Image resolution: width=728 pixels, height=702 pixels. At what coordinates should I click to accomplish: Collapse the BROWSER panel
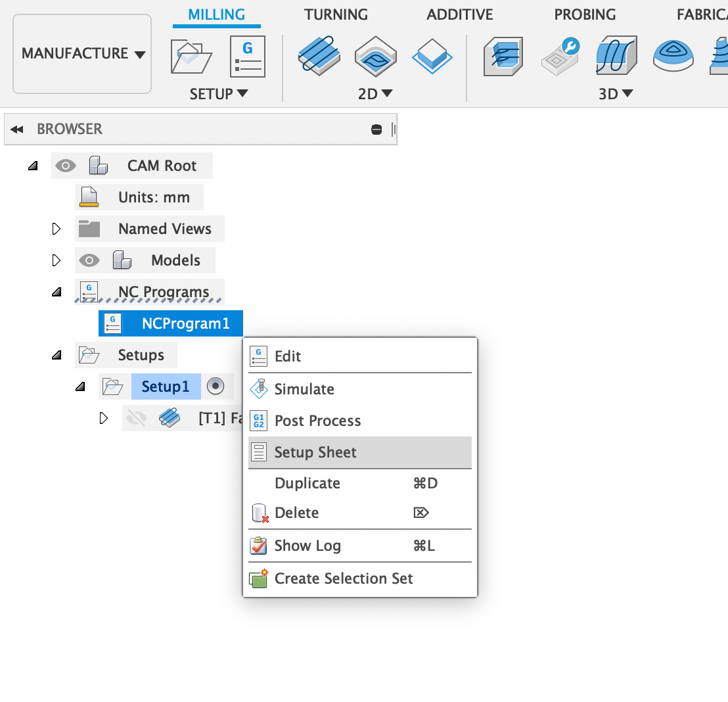point(17,129)
